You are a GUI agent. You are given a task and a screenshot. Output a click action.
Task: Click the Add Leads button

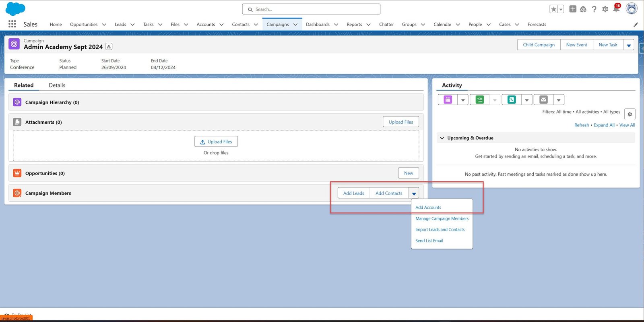[x=353, y=193]
